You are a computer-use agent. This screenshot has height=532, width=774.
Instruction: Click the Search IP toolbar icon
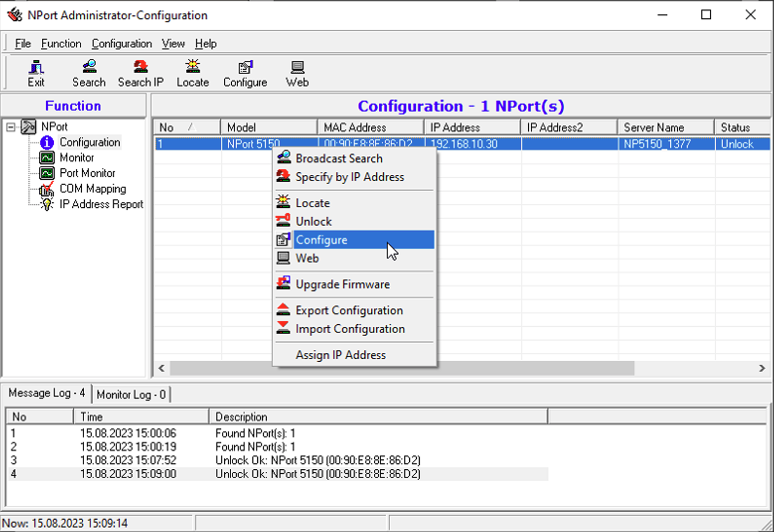tap(140, 73)
